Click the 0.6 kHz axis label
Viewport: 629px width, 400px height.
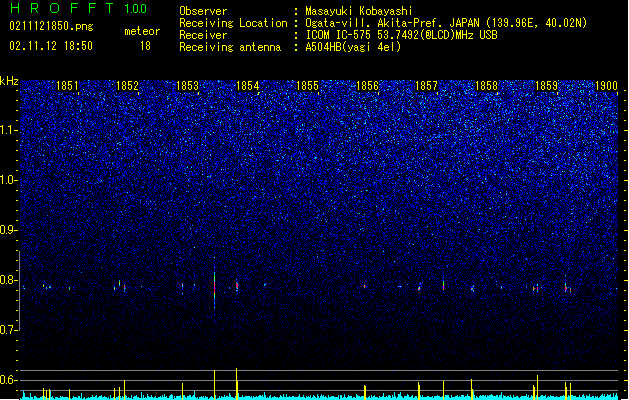[x=8, y=380]
